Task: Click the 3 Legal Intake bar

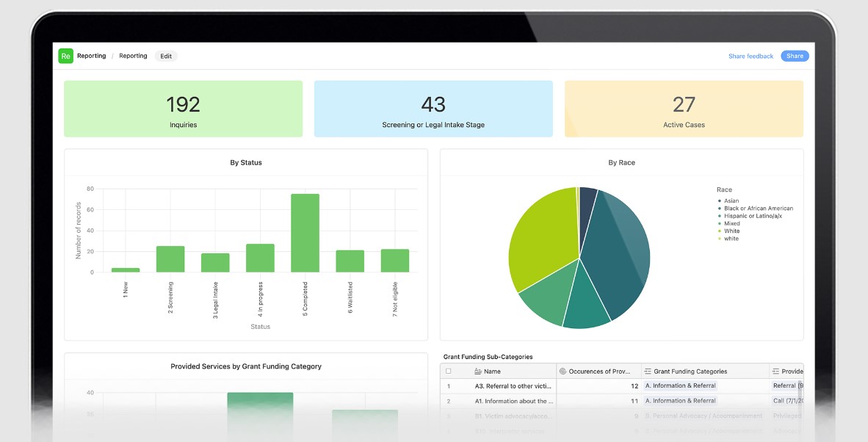Action: pyautogui.click(x=215, y=263)
